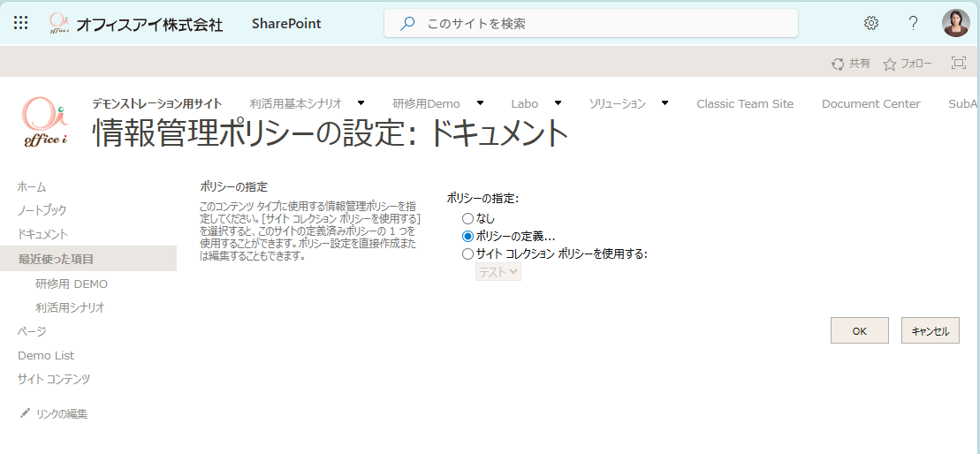Choose サイト コレクション ポリシーを使用する radio button
980x454 pixels.
click(467, 253)
